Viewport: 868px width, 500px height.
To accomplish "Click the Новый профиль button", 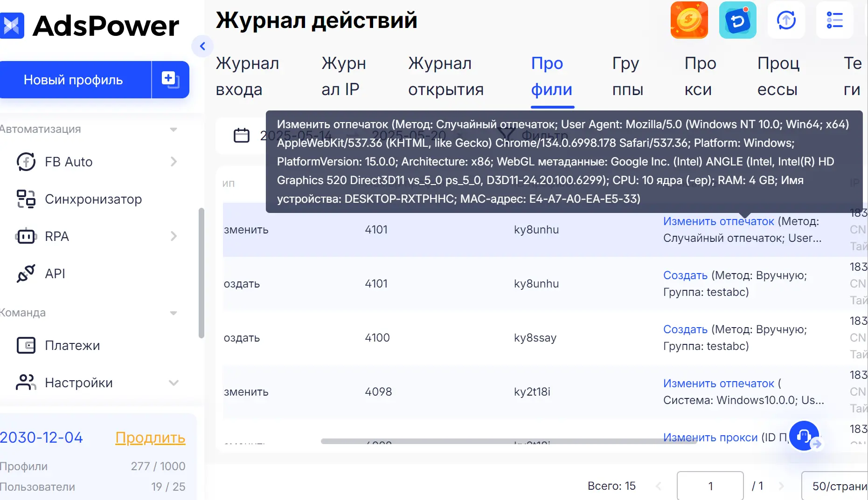I will click(75, 80).
